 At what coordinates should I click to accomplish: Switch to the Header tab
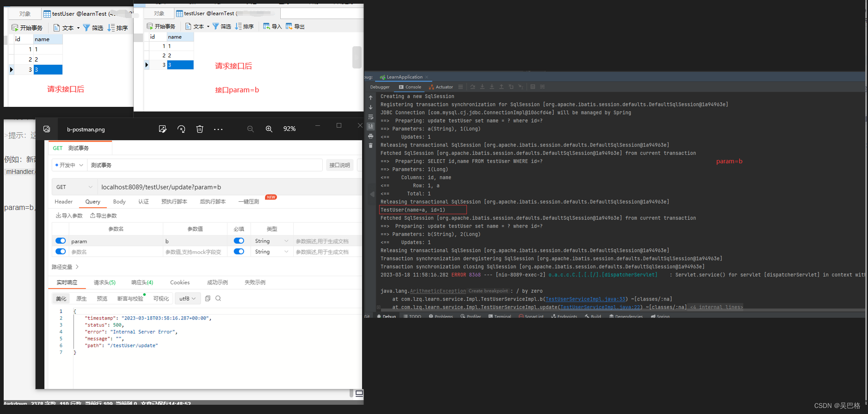click(64, 202)
